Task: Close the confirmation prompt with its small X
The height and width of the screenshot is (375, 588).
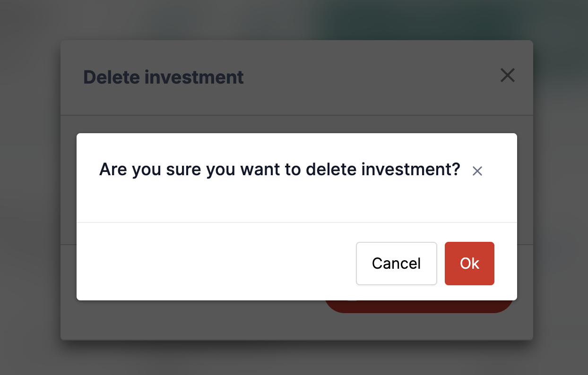Action: pyautogui.click(x=477, y=171)
